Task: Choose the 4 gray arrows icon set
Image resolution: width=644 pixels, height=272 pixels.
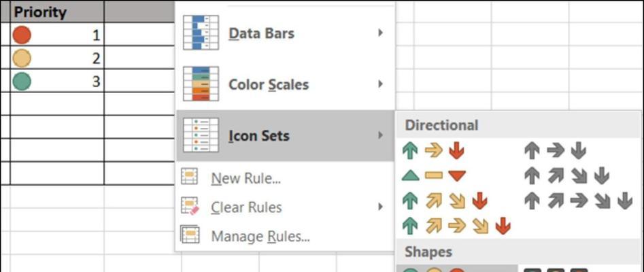Action: (566, 176)
